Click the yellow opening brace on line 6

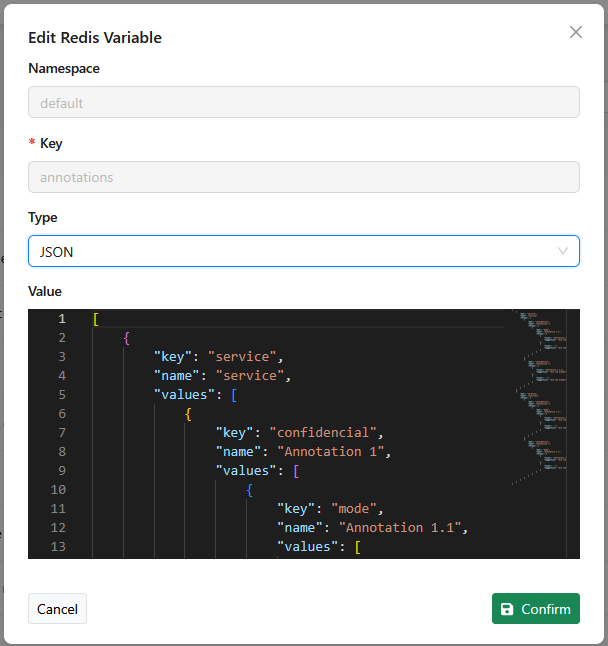[x=188, y=414]
